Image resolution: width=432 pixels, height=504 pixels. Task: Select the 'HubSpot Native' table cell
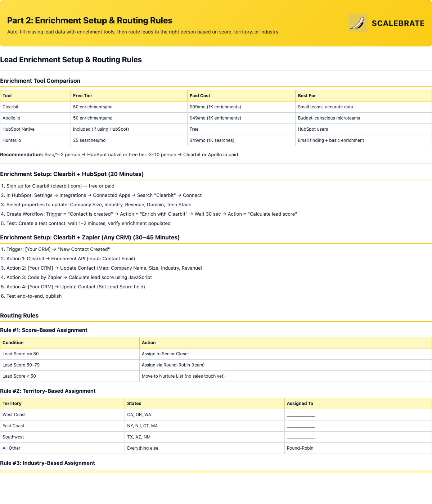coord(35,129)
